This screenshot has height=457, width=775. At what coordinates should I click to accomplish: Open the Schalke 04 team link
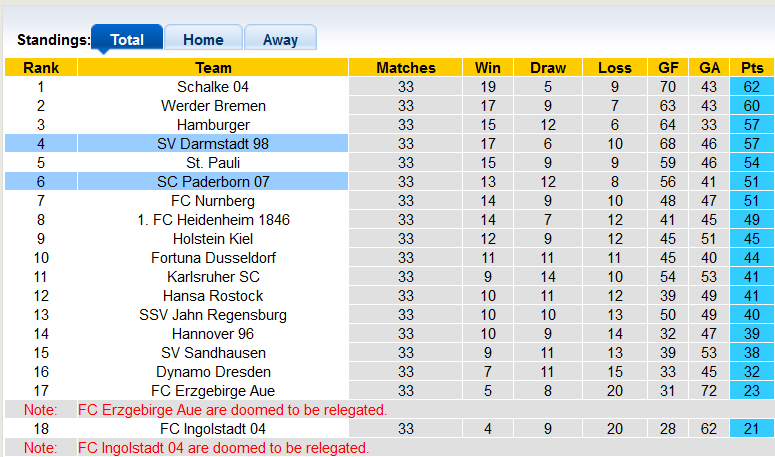coord(213,87)
